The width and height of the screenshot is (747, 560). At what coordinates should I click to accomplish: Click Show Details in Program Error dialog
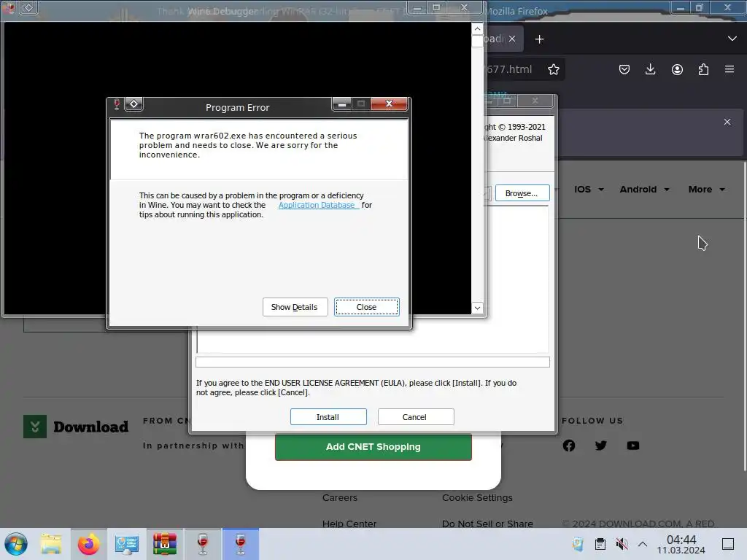click(295, 307)
